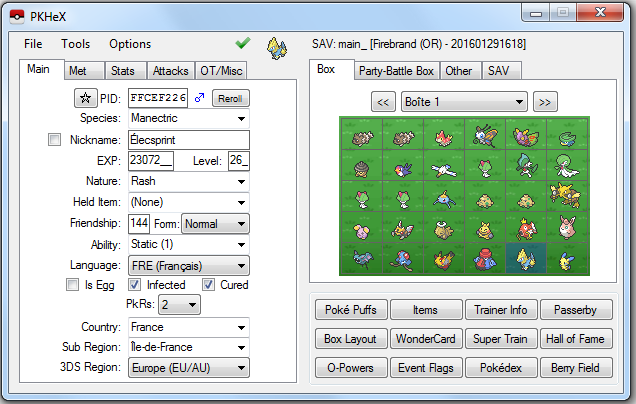
Task: Select the Wigglytuff sprite in the box
Action: click(567, 227)
